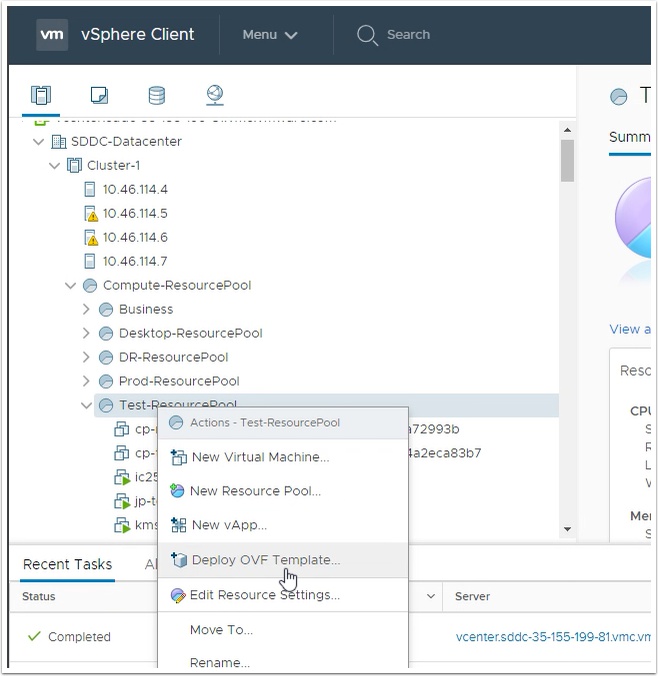Click the search magnifier icon

(367, 35)
